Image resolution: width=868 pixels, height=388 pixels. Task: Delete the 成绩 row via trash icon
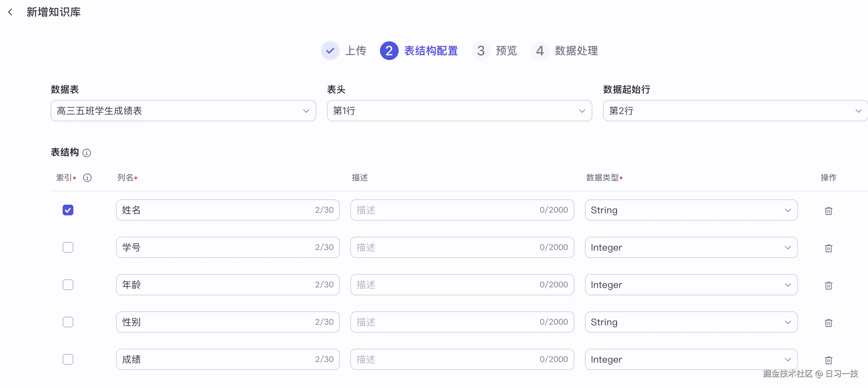click(829, 360)
